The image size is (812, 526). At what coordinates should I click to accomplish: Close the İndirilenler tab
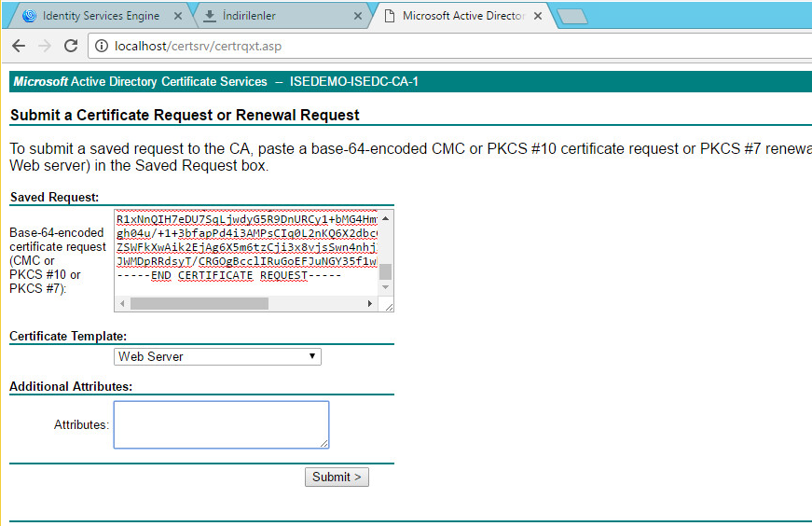coord(357,16)
